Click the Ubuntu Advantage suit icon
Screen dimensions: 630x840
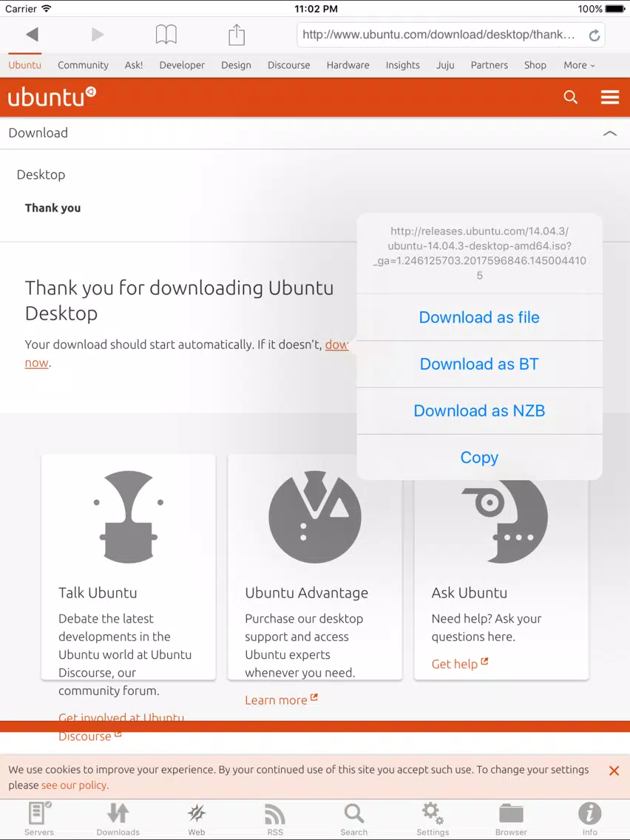tap(315, 516)
